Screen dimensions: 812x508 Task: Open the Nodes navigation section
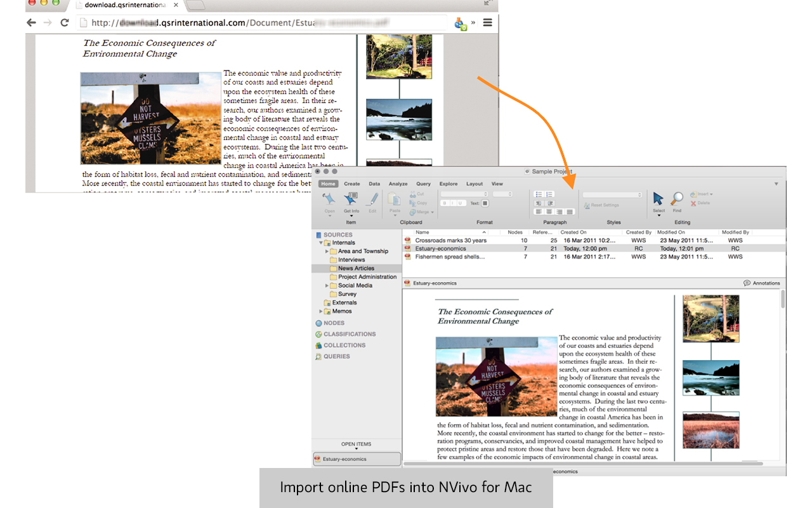coord(334,323)
